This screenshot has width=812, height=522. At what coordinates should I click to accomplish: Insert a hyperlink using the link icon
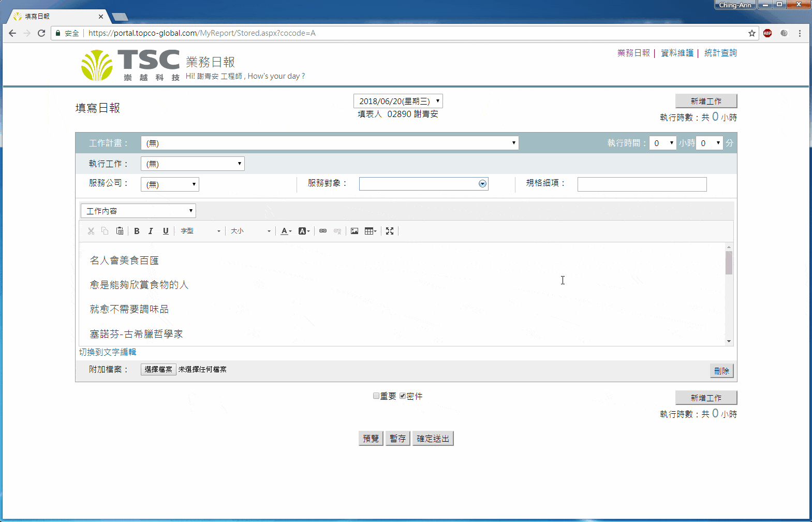323,231
